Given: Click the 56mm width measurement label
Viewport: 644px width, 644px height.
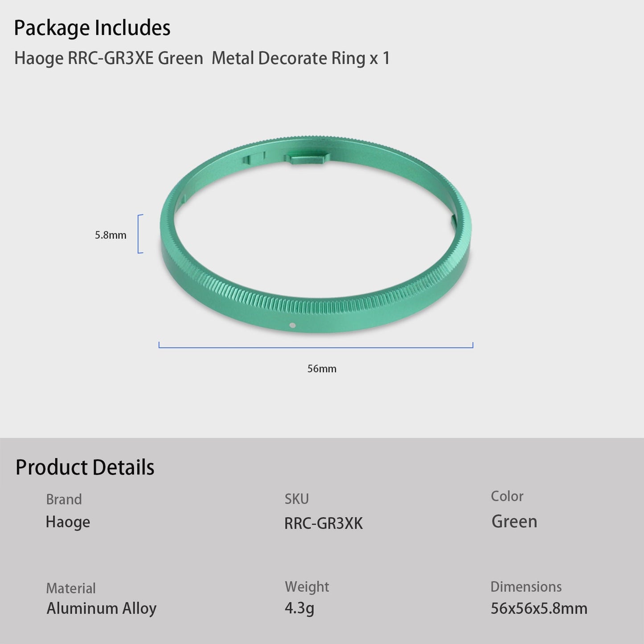Looking at the screenshot, I should tap(322, 369).
